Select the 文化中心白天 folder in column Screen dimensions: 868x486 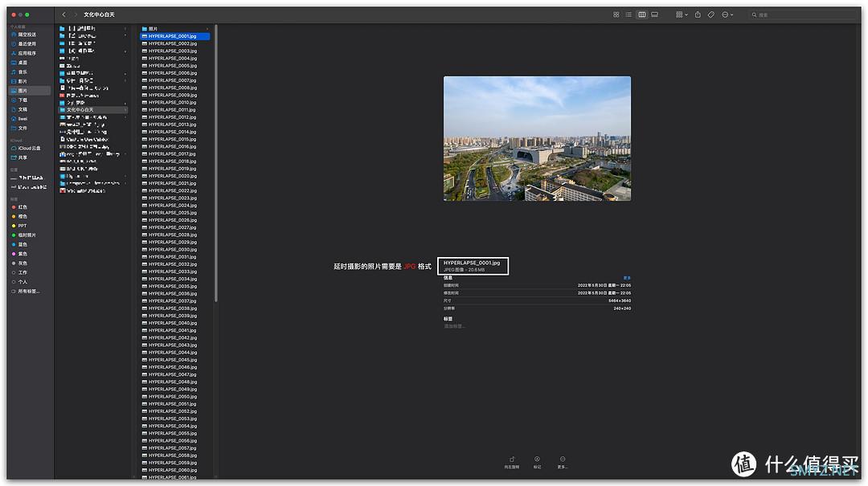click(93, 109)
